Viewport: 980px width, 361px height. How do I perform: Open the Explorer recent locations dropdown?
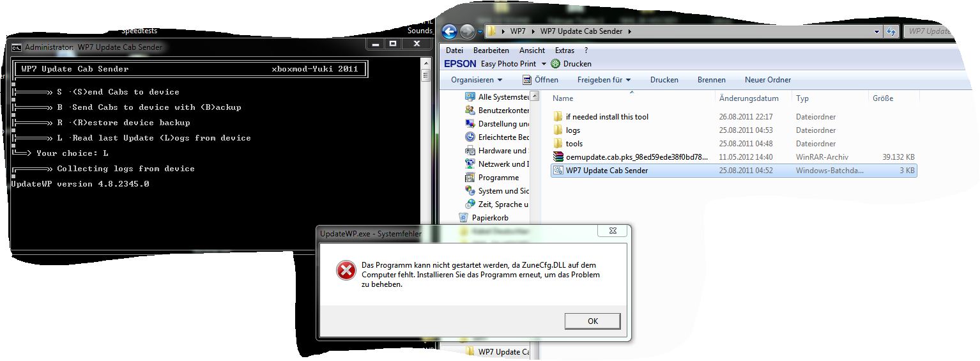point(480,31)
